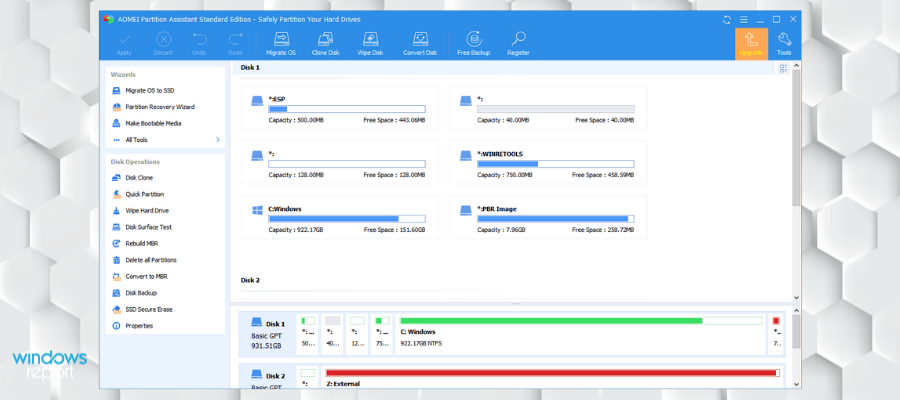Open the hamburger menu in title bar
This screenshot has width=900, height=400.
coord(743,20)
